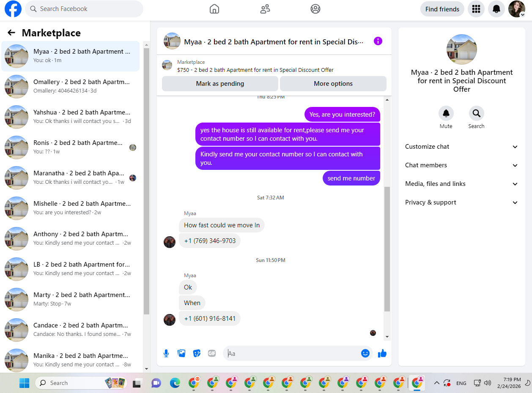The width and height of the screenshot is (532, 393).
Task: Expand Chat members section
Action: tap(462, 165)
